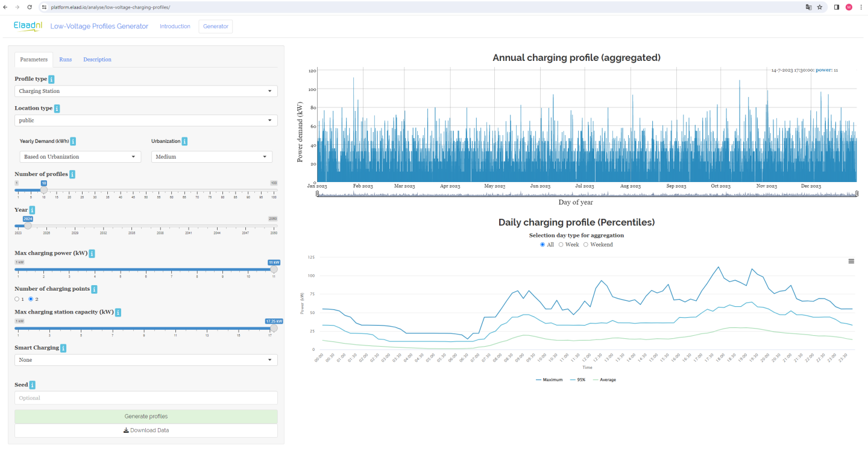Switch to the Runs tab
The image size is (868, 457).
(x=65, y=60)
